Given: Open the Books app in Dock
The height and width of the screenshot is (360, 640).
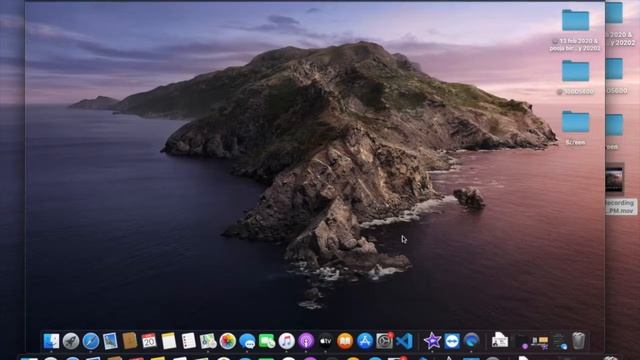Looking at the screenshot, I should pos(345,341).
